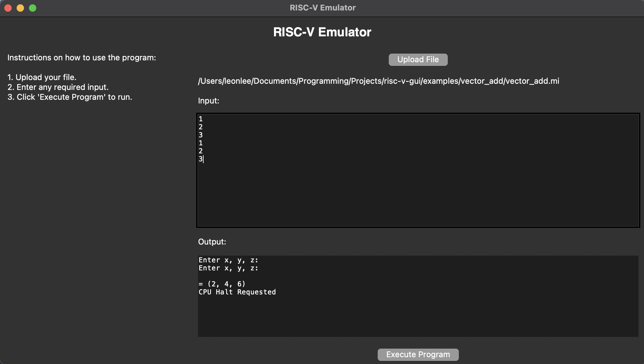The width and height of the screenshot is (644, 364).
Task: Click inside the Input text area
Action: 418,185
